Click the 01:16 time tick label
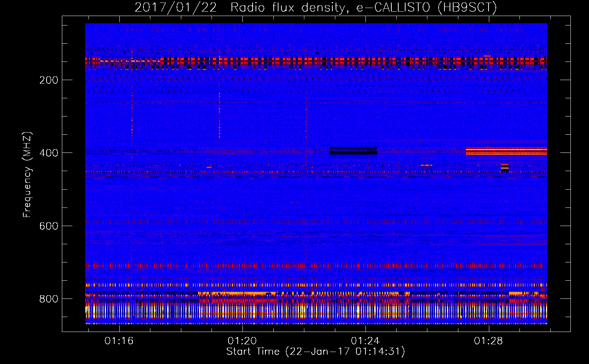 (119, 341)
